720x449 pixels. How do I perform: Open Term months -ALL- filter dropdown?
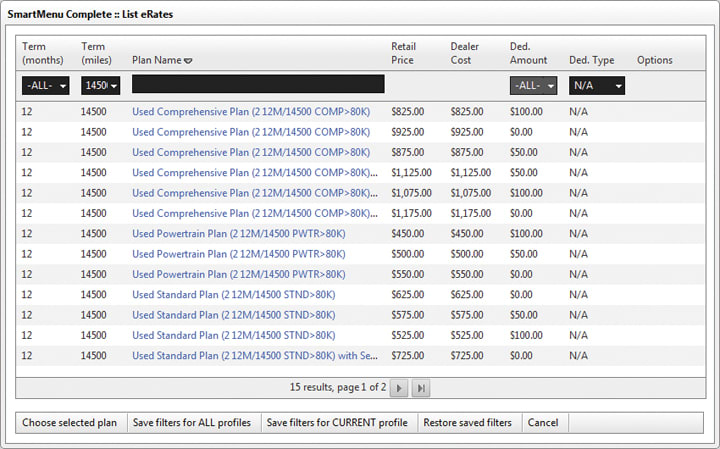[46, 86]
